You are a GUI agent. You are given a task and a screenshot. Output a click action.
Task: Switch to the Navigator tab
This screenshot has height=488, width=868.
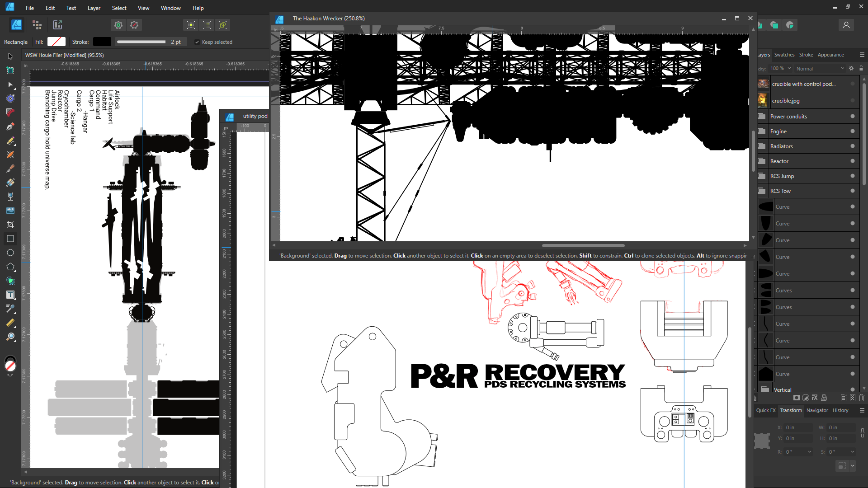tap(817, 410)
